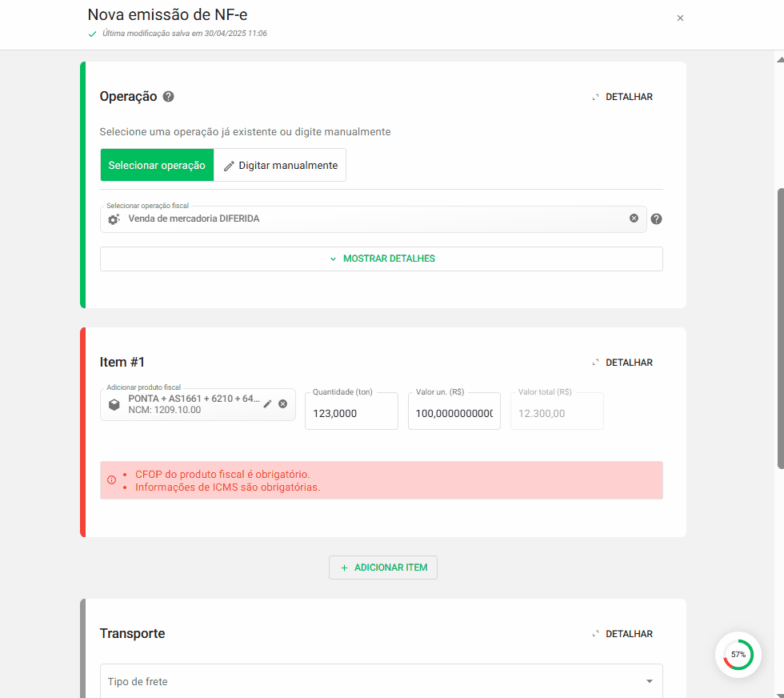Open the help icon next to Operação heading

coord(168,96)
